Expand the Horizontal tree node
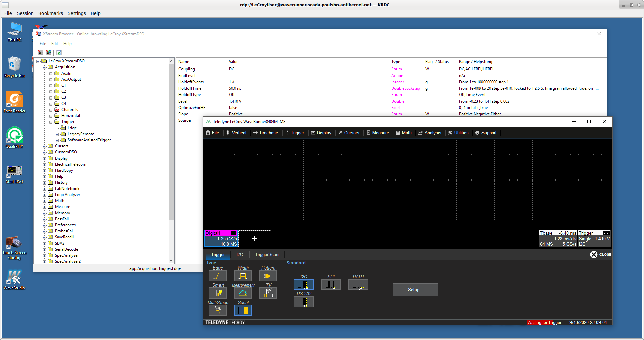This screenshot has height=340, width=644. click(51, 116)
